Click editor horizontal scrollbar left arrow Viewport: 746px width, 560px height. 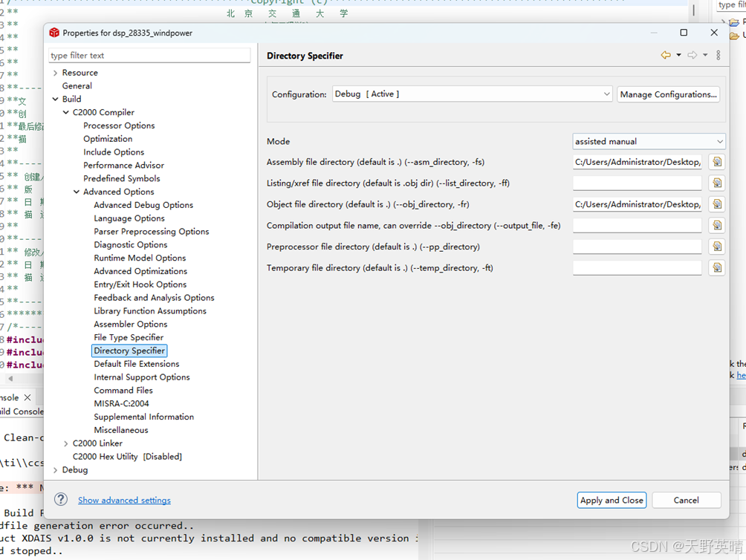click(10, 378)
